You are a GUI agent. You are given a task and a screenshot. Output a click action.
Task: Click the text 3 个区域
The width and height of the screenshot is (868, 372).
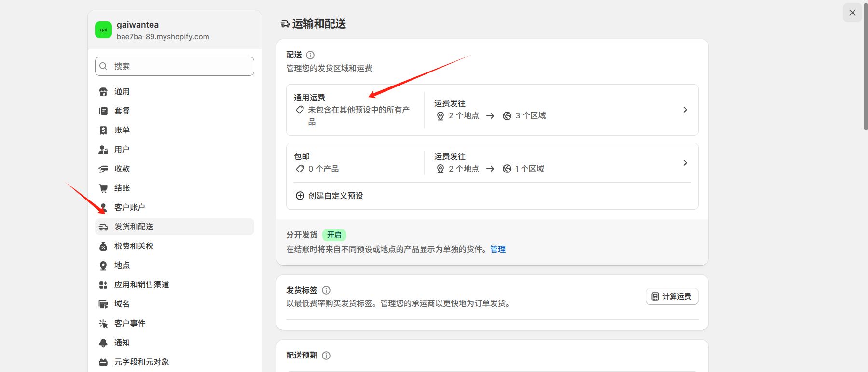[531, 116]
